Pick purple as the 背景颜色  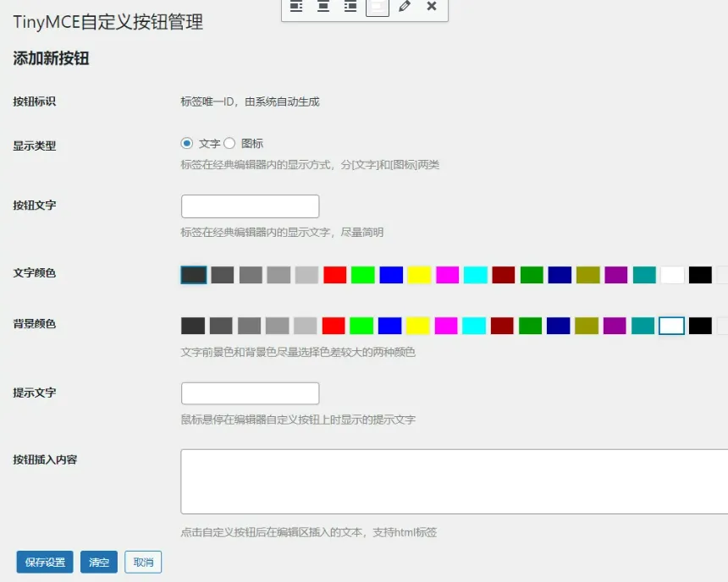coord(615,326)
